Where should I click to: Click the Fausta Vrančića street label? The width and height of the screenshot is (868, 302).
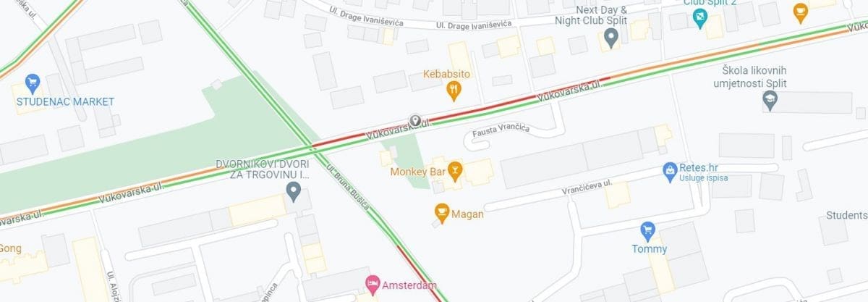501,131
